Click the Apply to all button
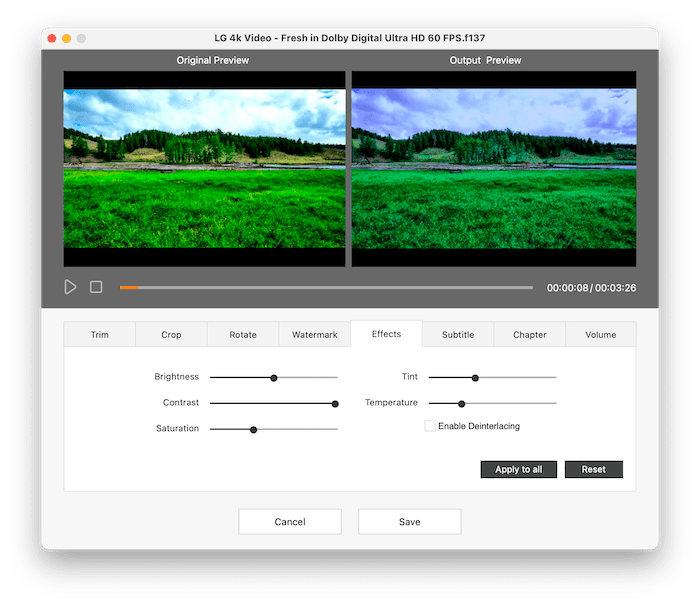The image size is (700, 604). pyautogui.click(x=519, y=469)
